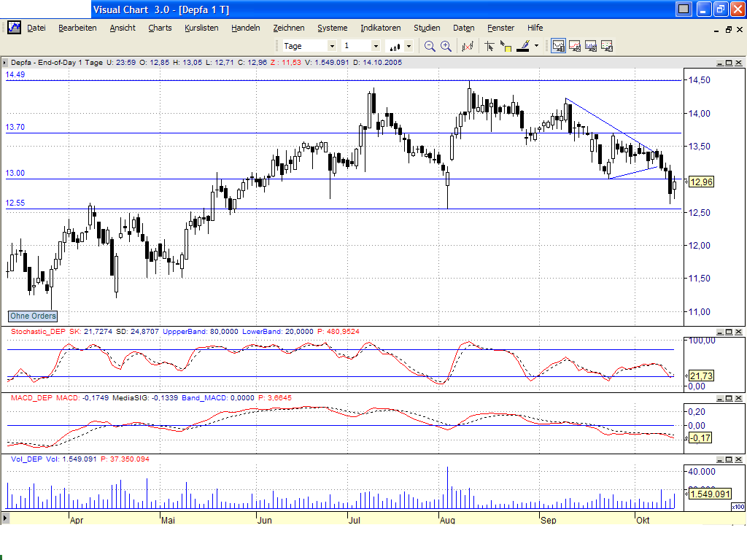Image resolution: width=747 pixels, height=560 pixels.
Task: Click the yellow 12,96 price marker
Action: (700, 182)
